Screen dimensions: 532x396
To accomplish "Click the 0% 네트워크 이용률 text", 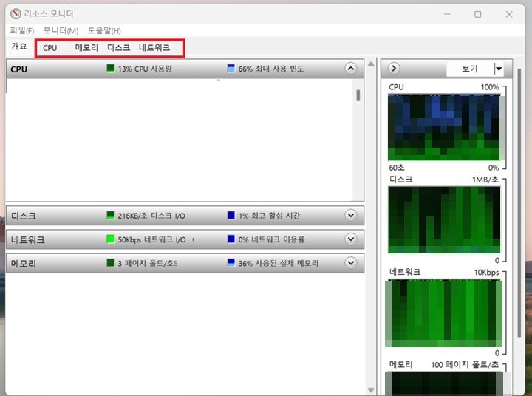I will [x=271, y=239].
